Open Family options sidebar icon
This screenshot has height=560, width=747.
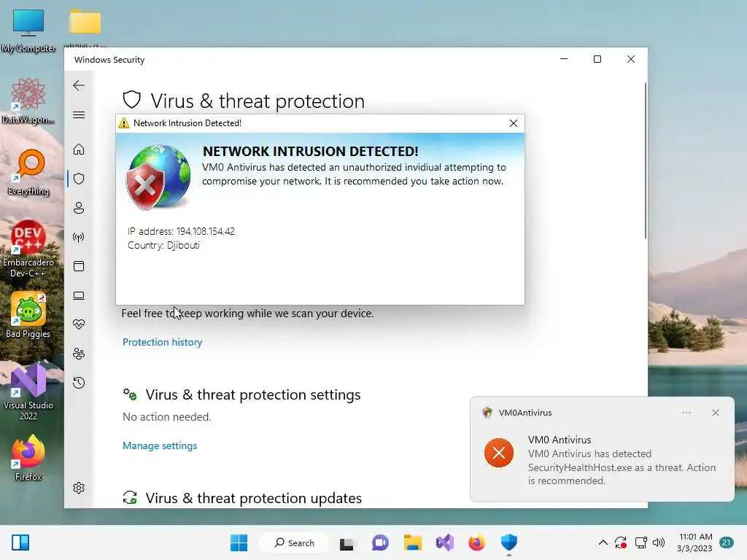(x=79, y=354)
